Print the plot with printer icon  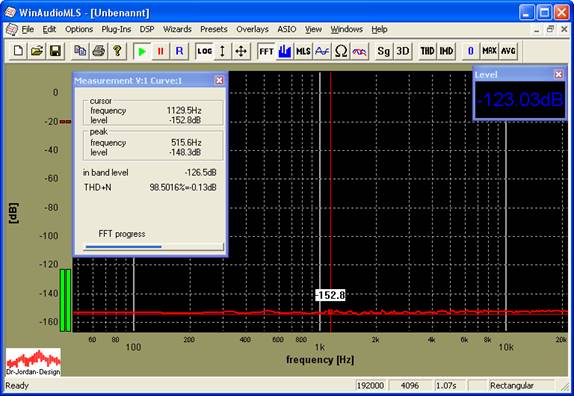[x=98, y=51]
